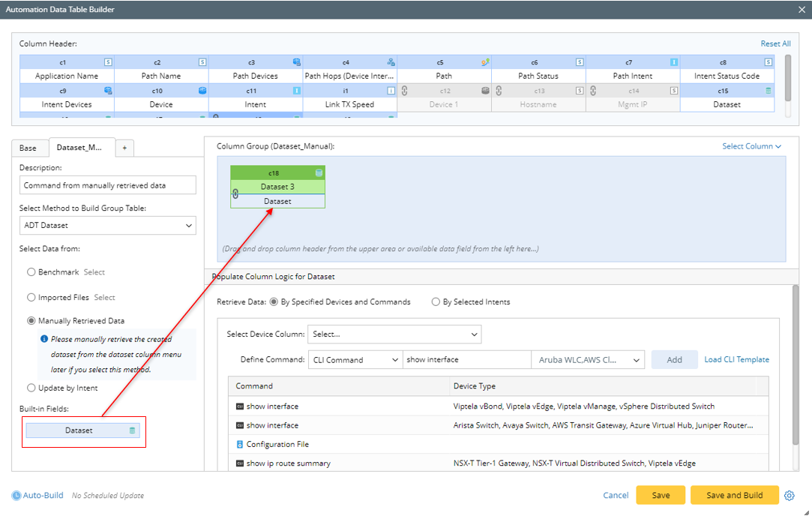Open the CLI Command type dropdown
This screenshot has height=519, width=812.
[355, 360]
